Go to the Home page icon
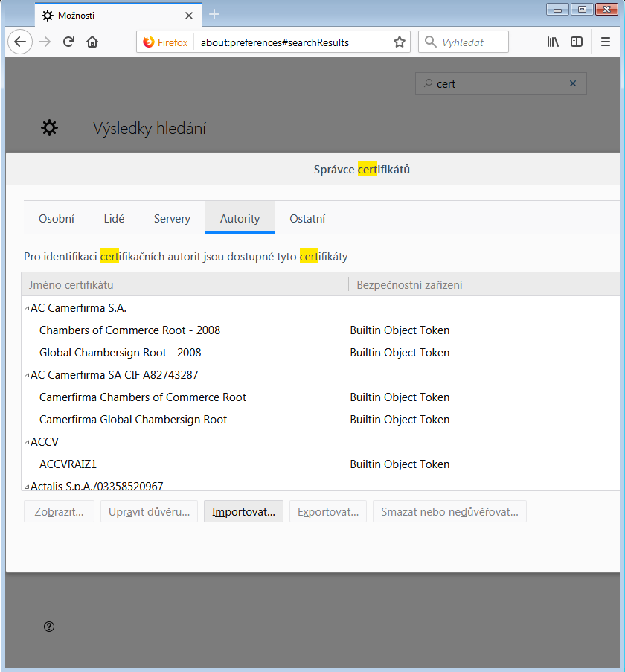This screenshot has width=625, height=672. (x=92, y=42)
